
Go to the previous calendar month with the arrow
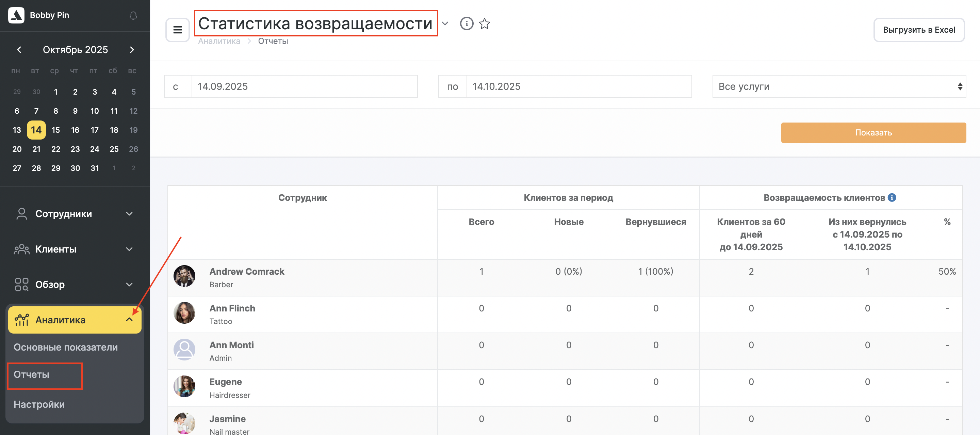click(x=19, y=50)
